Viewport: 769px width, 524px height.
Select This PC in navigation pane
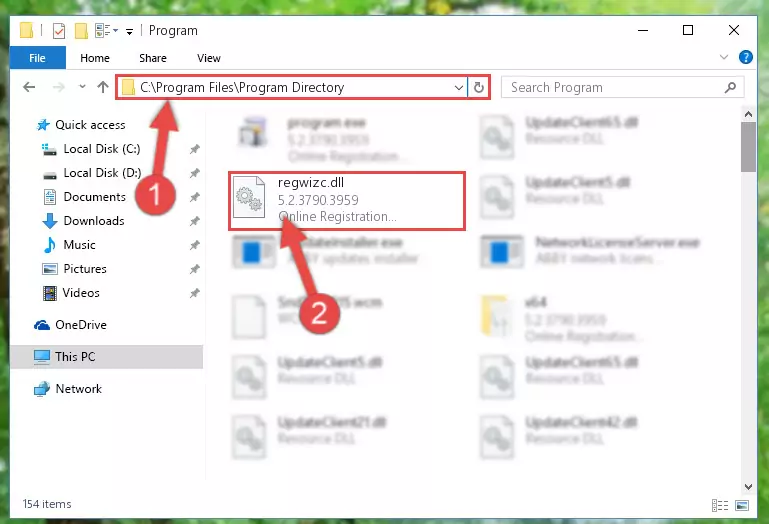(106, 357)
